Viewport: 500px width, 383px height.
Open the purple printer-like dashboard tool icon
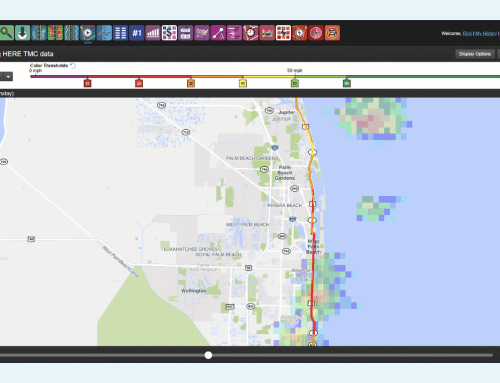pos(186,33)
